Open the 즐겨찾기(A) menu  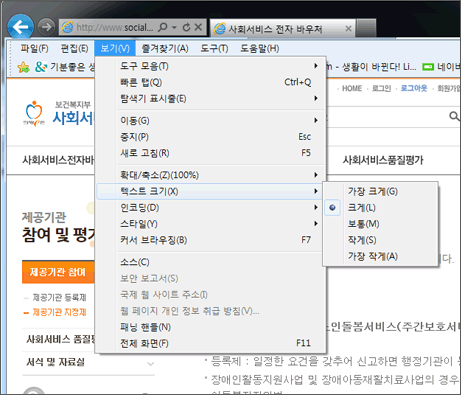pyautogui.click(x=165, y=49)
